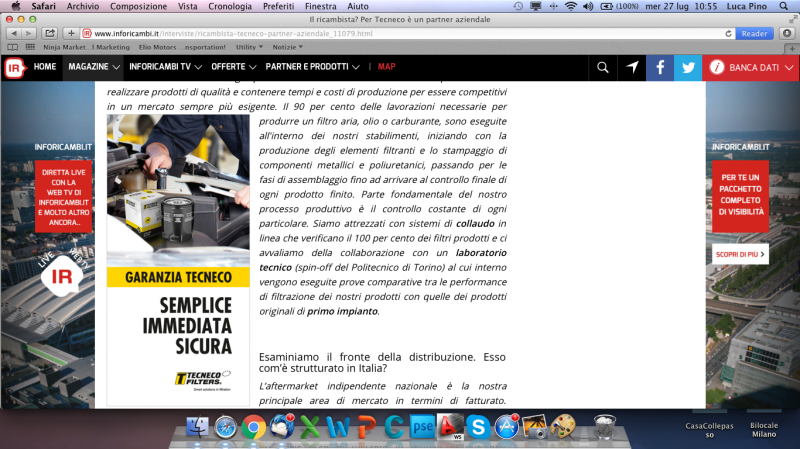Screen dimensions: 800x449
Task: Open App Store icon in the Dock
Action: point(507,427)
